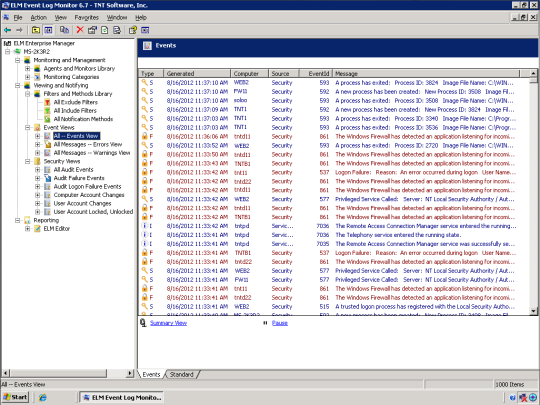Click the last toolbar icon after Help

pos(145,30)
